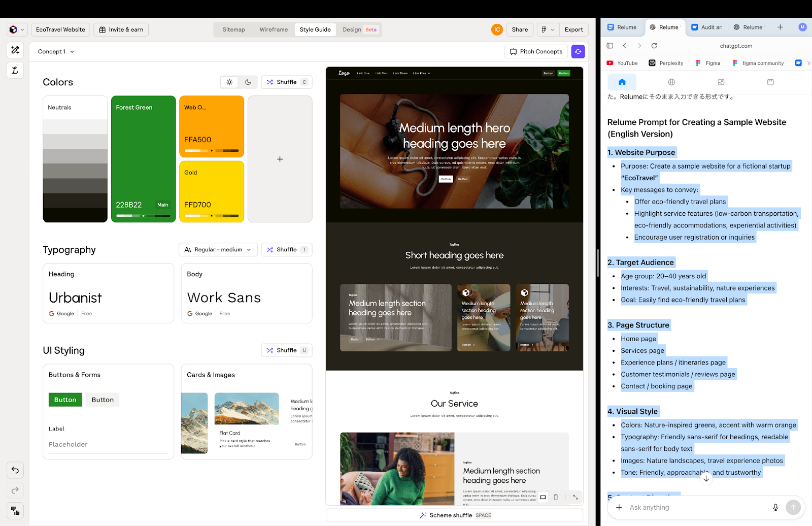Open the Figma export dropdown
The image size is (812, 526).
(x=548, y=29)
